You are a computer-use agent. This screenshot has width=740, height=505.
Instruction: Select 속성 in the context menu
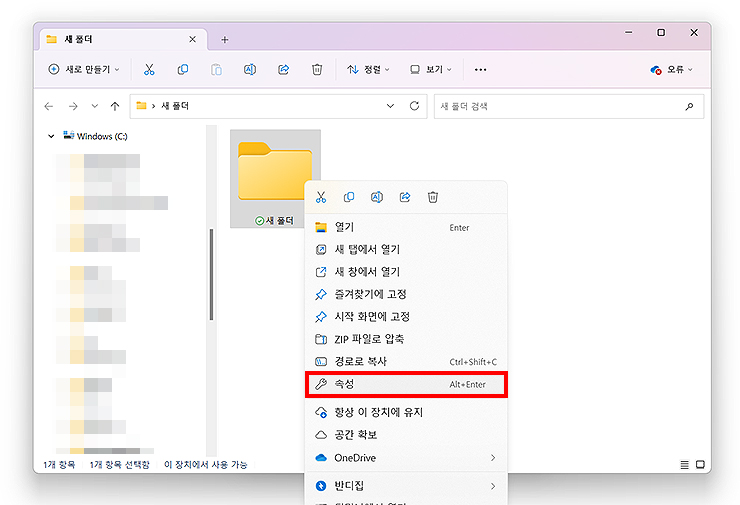406,384
